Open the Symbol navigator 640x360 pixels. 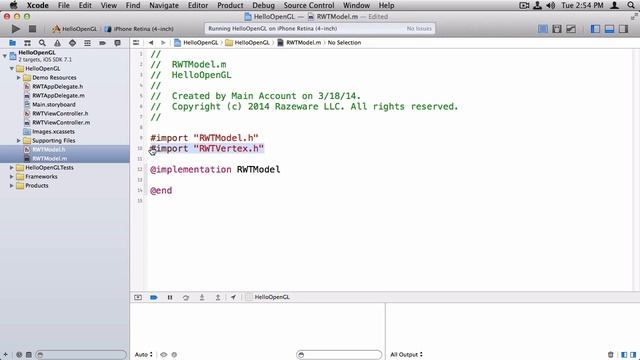27,43
